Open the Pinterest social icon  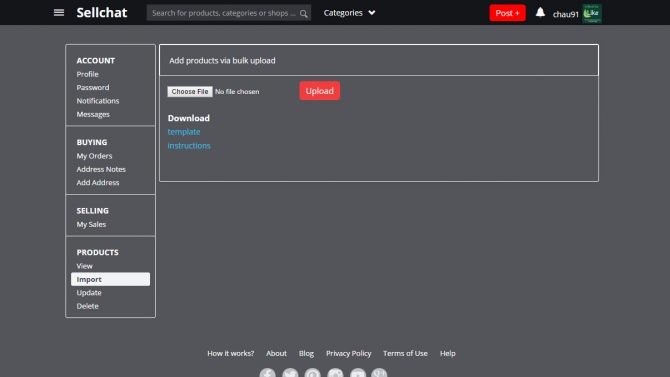312,372
